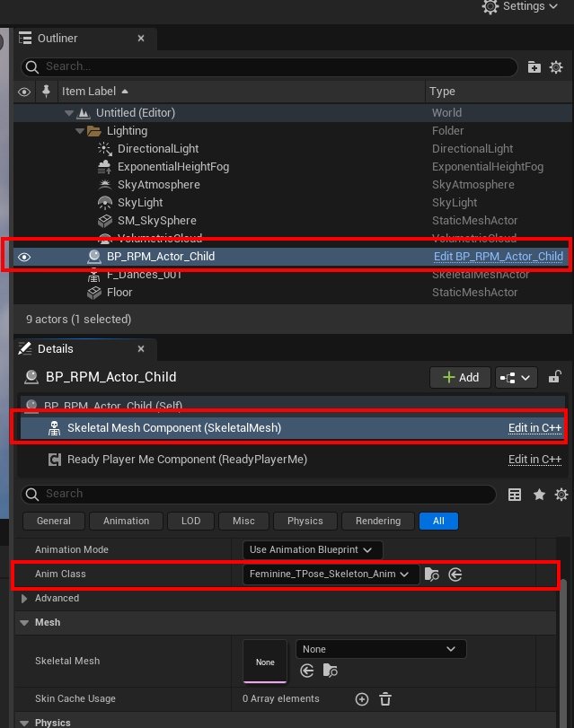Click Edit in C++ for Ready Player Me Component
This screenshot has height=728, width=574.
(534, 460)
